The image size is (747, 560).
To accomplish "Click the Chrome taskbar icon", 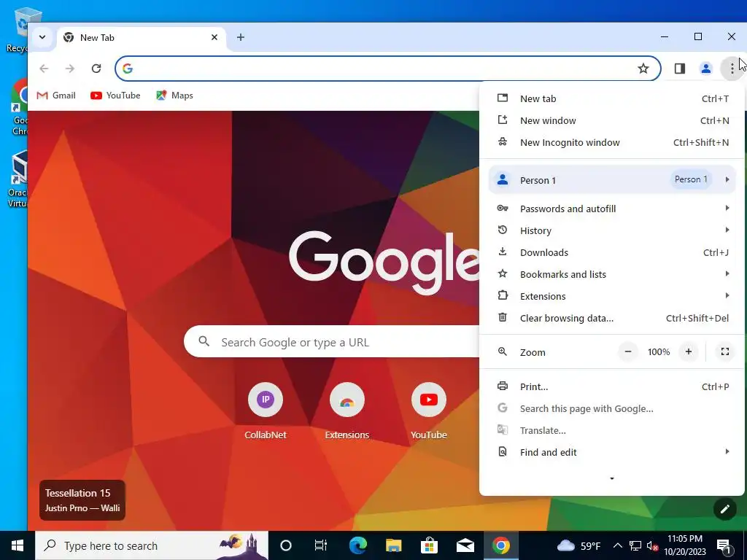I will pyautogui.click(x=500, y=545).
